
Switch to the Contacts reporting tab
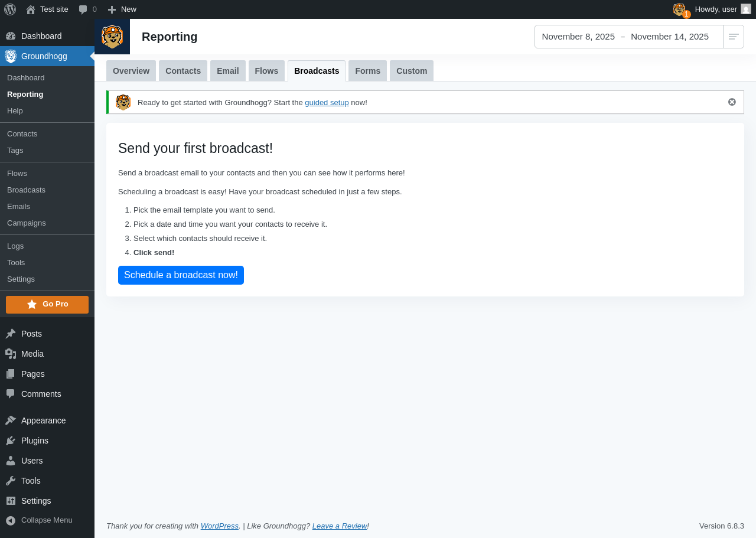pyautogui.click(x=183, y=71)
